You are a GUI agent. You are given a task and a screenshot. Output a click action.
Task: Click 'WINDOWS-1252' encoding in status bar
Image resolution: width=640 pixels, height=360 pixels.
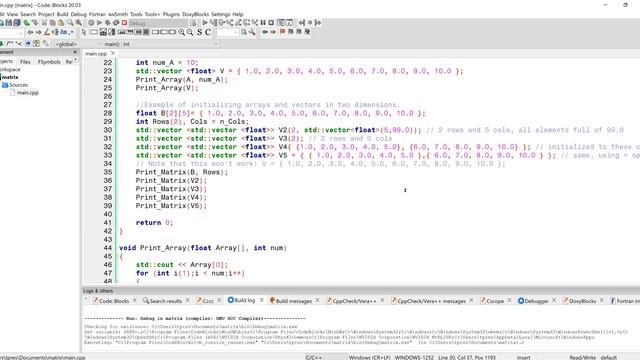pos(414,357)
